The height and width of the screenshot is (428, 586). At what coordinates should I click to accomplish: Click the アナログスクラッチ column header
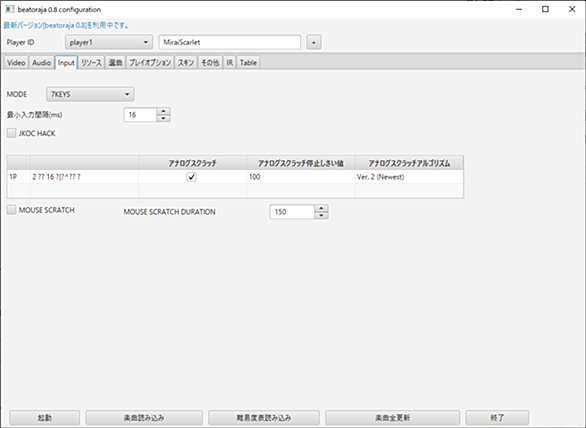[x=192, y=163]
